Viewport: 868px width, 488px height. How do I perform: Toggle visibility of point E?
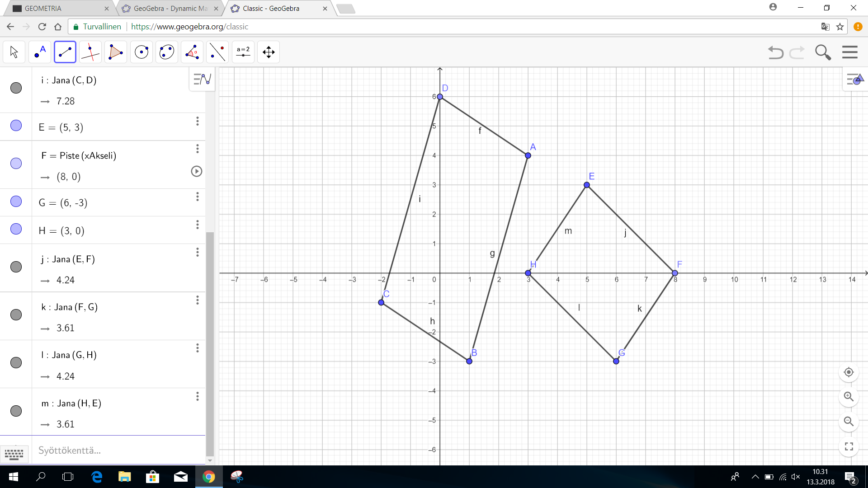tap(16, 126)
